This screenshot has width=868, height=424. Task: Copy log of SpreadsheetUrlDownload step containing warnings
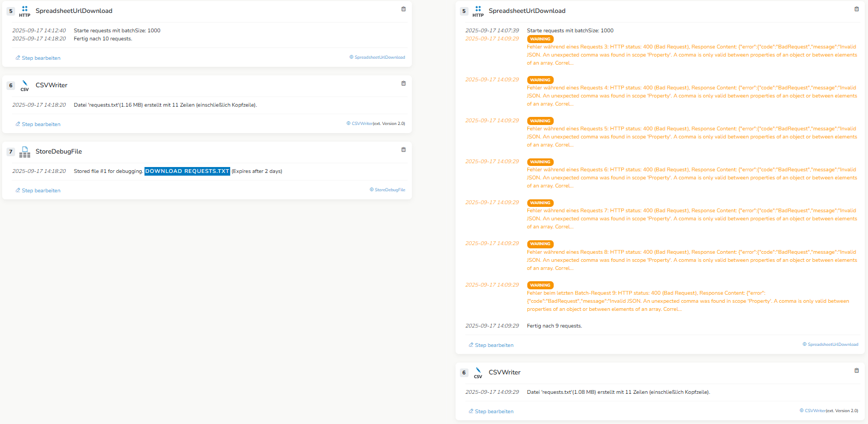[856, 9]
